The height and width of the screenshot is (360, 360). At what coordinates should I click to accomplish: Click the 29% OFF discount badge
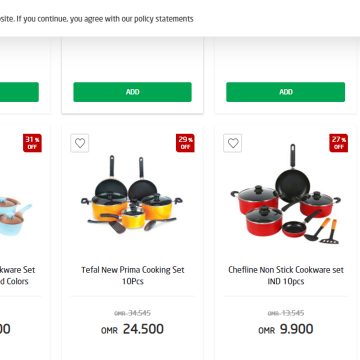(185, 143)
